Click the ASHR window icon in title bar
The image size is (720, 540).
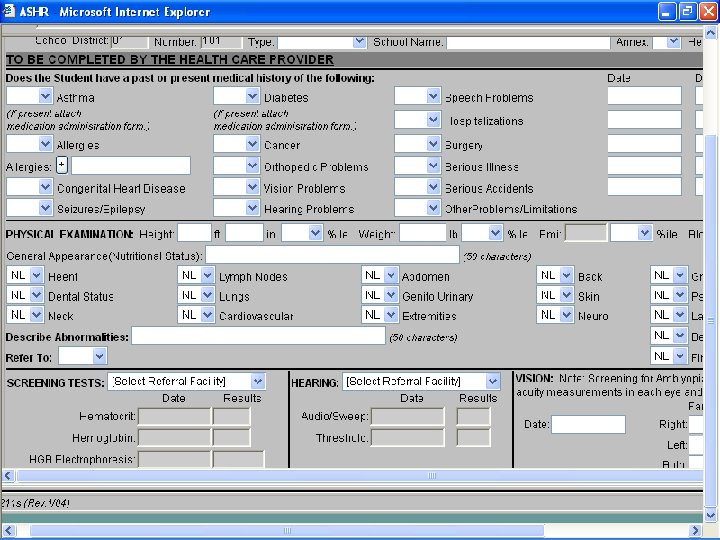[10, 12]
